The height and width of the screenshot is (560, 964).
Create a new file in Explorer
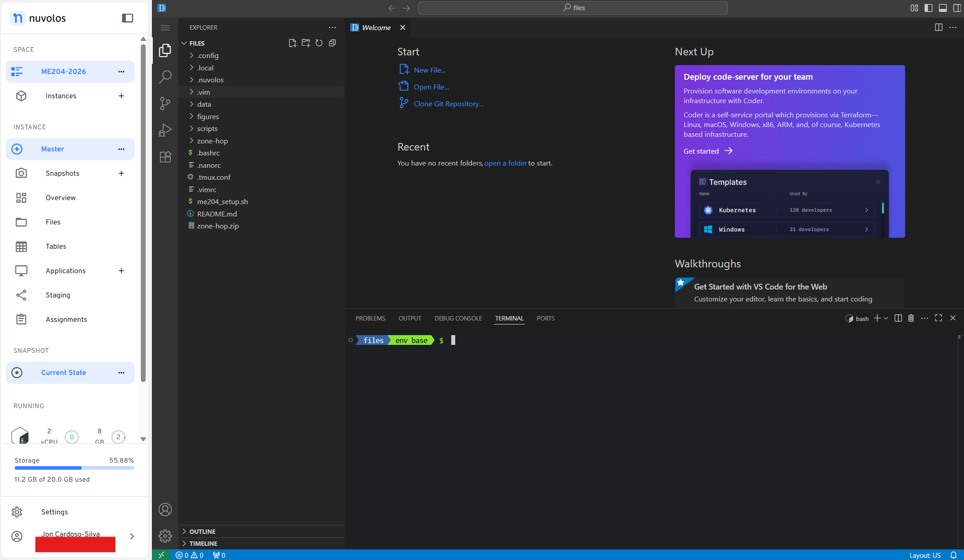click(x=292, y=43)
